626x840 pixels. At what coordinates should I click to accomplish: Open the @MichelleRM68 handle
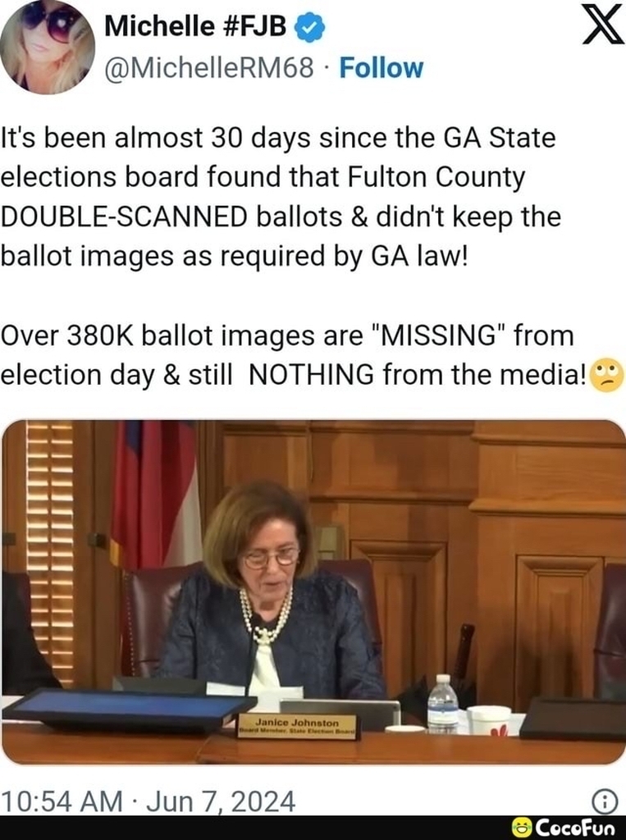click(209, 68)
